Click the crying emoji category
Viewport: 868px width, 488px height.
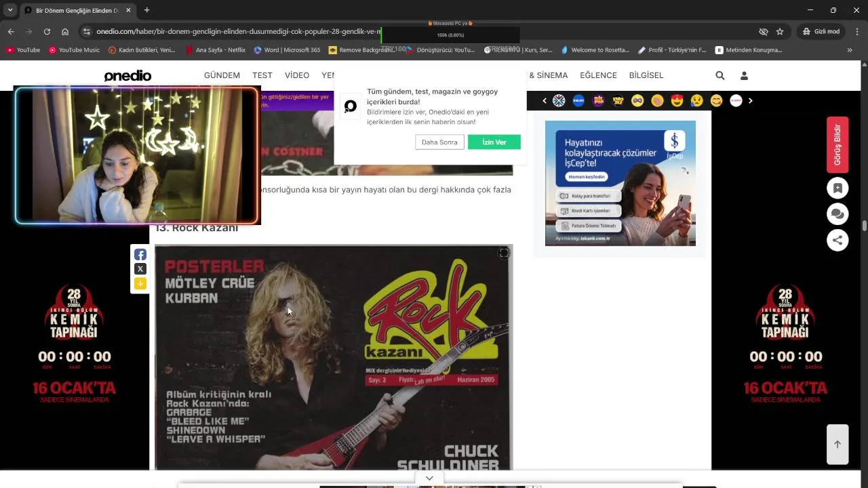[696, 100]
